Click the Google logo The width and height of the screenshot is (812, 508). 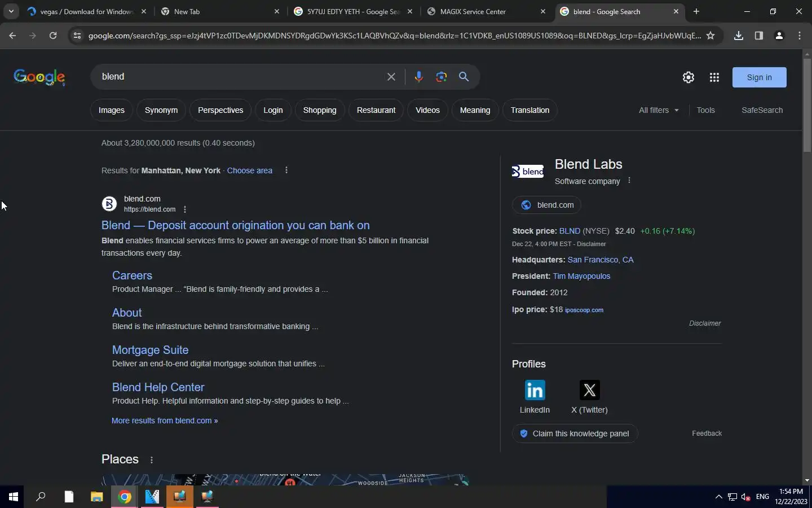click(x=39, y=77)
